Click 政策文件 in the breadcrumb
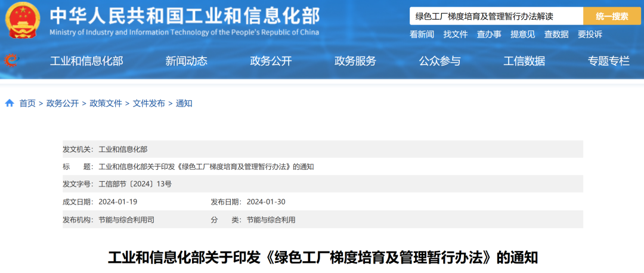Screen dimensions: 644x273 click(106, 103)
